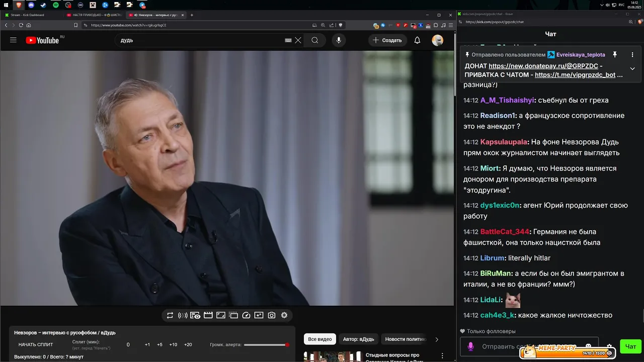Clear the YouTube search box text

298,40
